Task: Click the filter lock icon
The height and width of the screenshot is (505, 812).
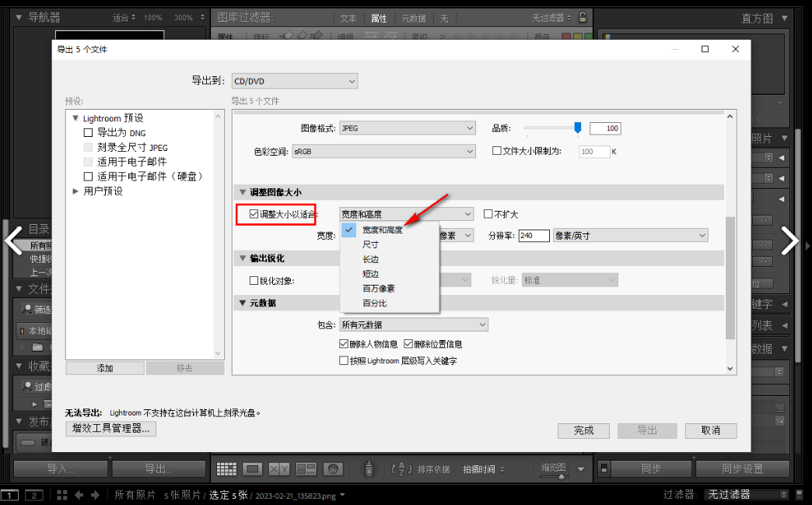Action: coord(583,17)
